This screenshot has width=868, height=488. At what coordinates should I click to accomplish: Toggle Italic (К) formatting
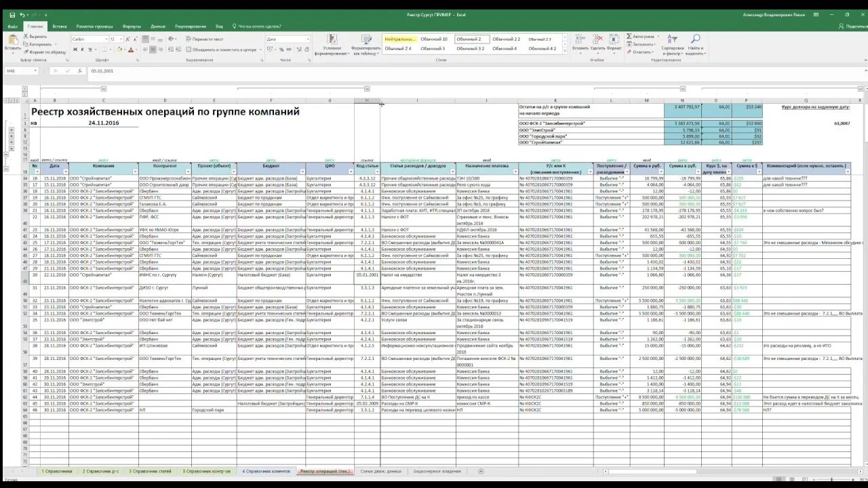click(81, 49)
